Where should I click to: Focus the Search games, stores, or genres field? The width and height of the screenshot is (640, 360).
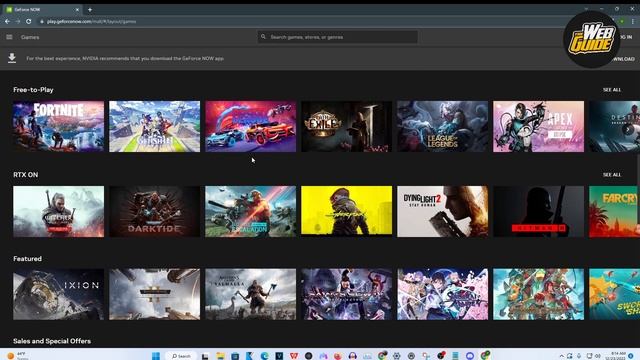(338, 37)
